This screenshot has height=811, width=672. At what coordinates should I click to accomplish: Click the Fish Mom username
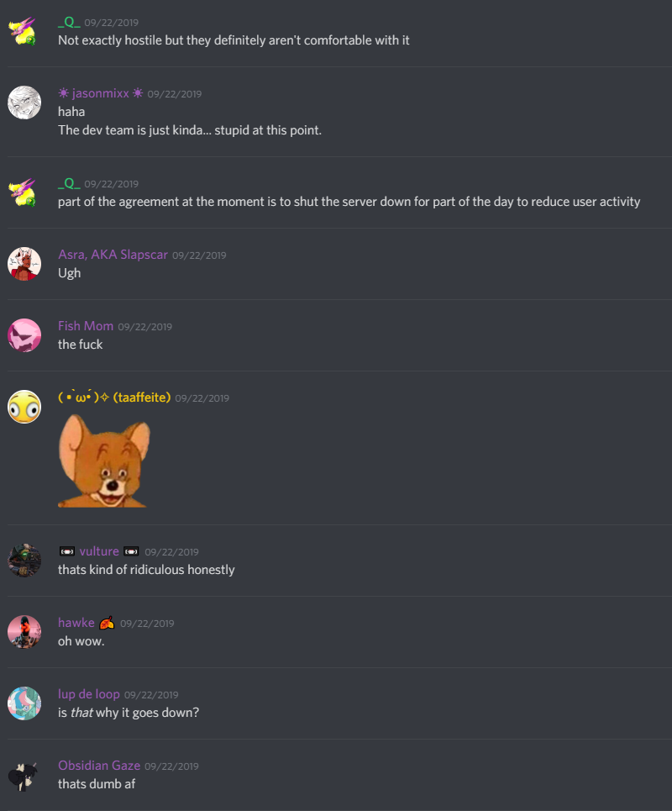coord(86,326)
